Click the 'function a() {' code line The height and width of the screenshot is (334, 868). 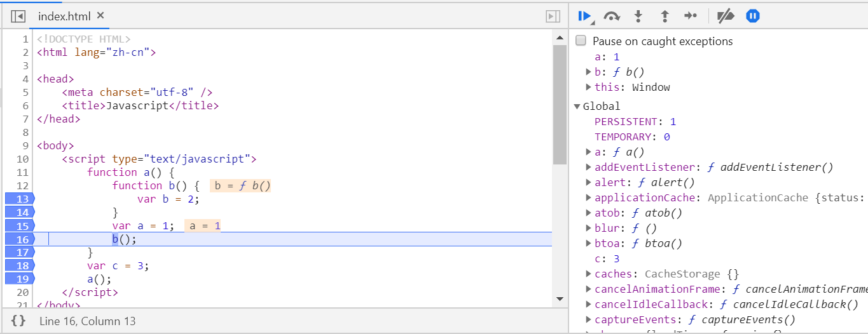coord(131,172)
